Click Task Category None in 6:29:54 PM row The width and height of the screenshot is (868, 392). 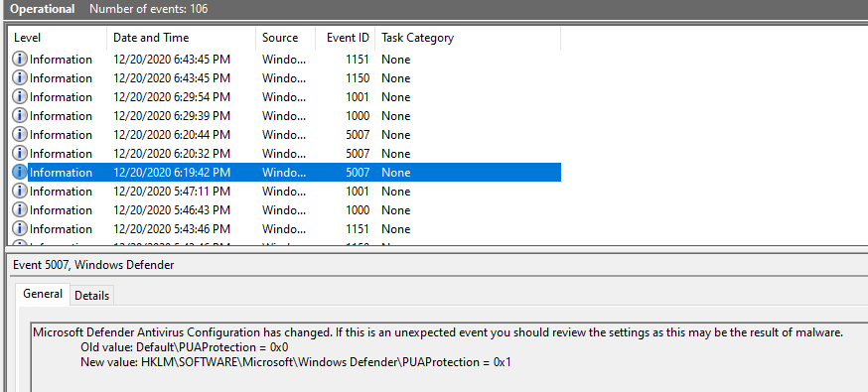396,96
